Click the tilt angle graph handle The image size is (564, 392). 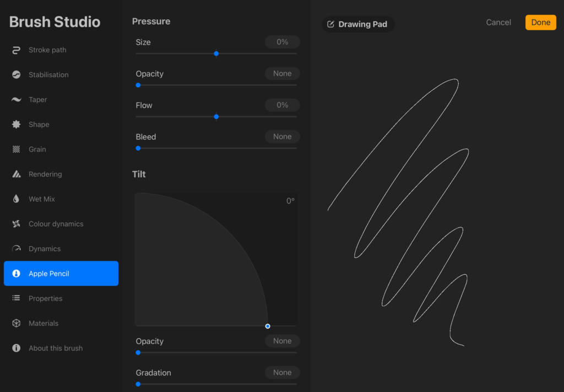click(268, 326)
